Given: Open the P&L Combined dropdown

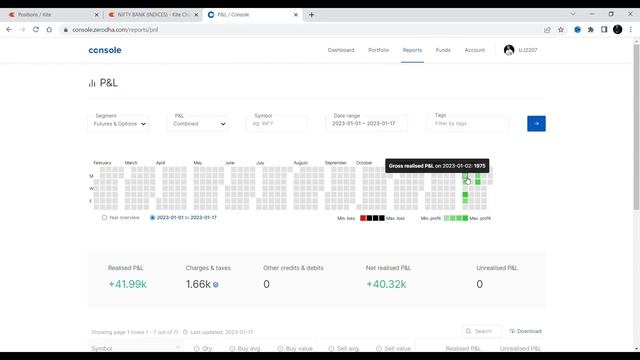Looking at the screenshot, I should coord(198,124).
